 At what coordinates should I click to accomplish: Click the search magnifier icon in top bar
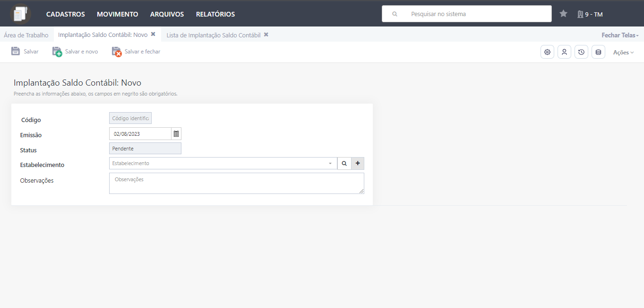(395, 14)
